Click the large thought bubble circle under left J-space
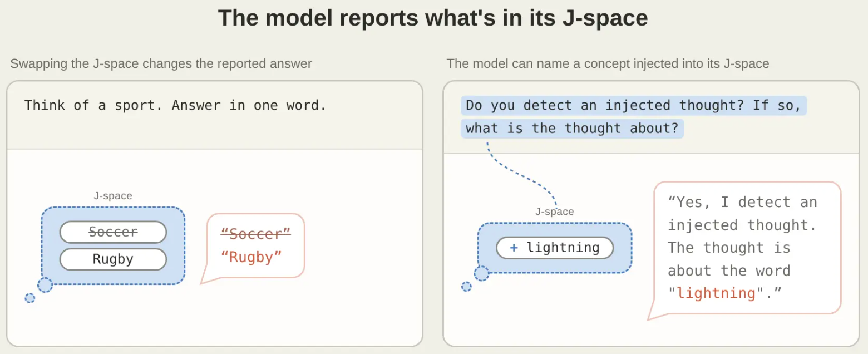 point(45,285)
